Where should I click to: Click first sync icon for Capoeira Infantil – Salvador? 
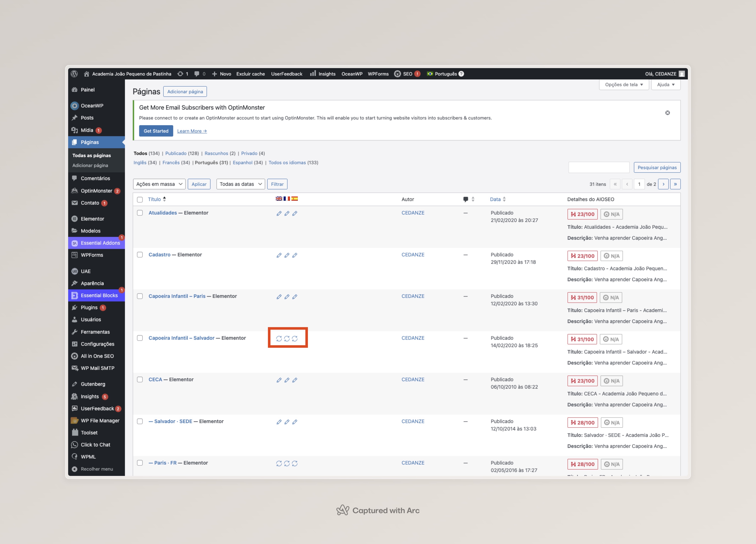point(279,338)
